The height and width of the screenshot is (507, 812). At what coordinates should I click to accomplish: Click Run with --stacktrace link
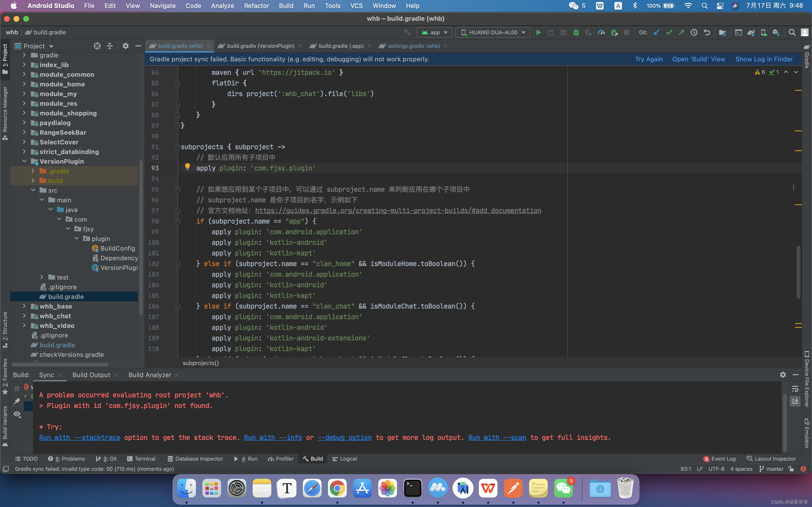click(80, 437)
